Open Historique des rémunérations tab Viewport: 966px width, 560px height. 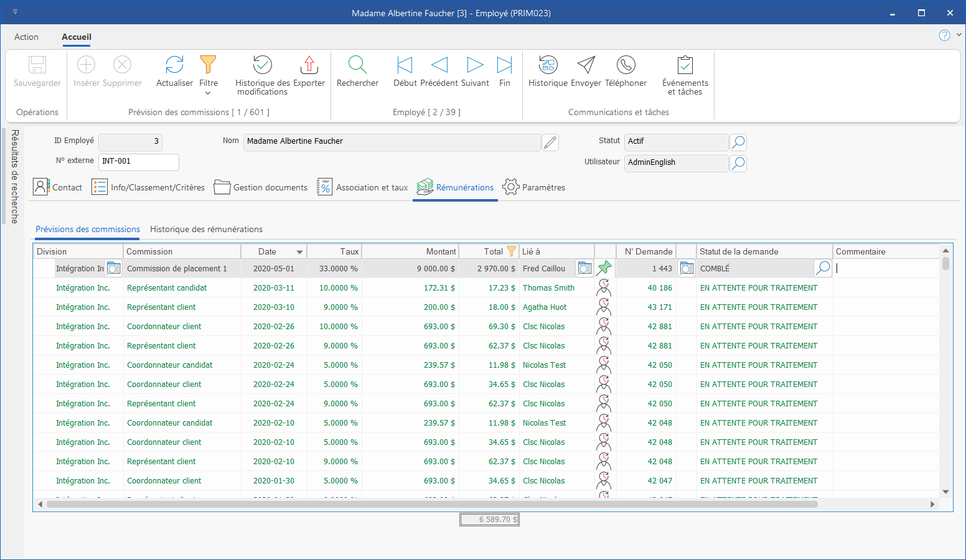[206, 229]
